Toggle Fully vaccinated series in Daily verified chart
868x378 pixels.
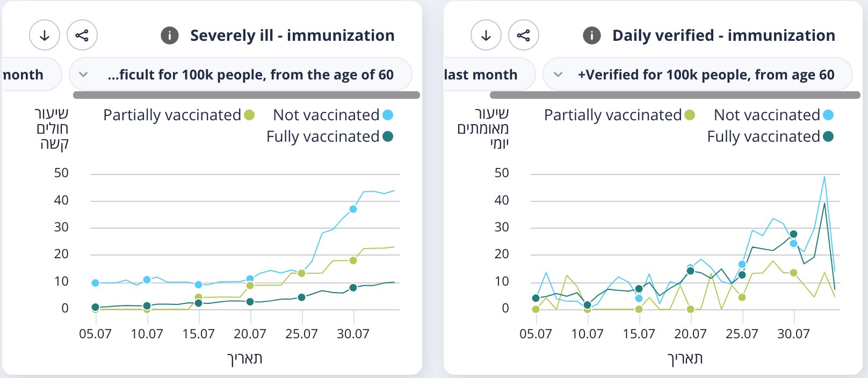click(770, 136)
